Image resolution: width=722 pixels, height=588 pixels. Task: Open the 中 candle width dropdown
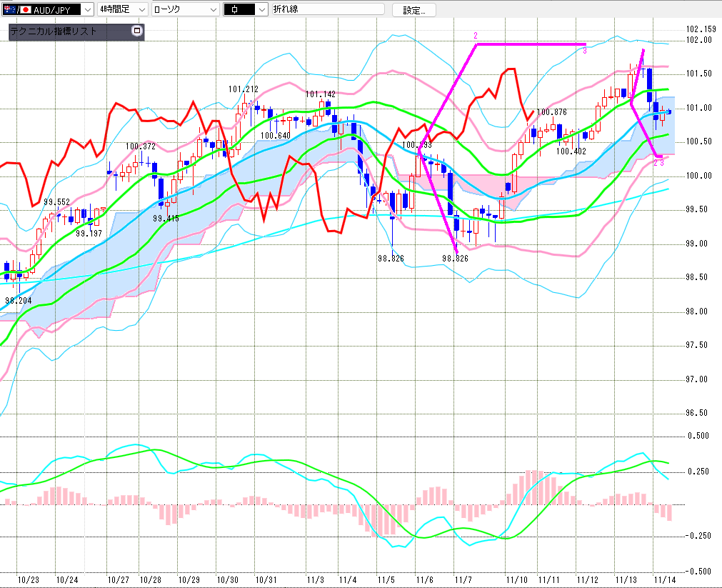click(x=261, y=9)
